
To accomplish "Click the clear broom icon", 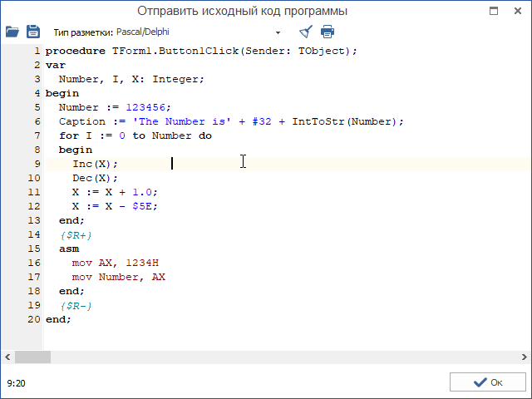I will tap(306, 32).
